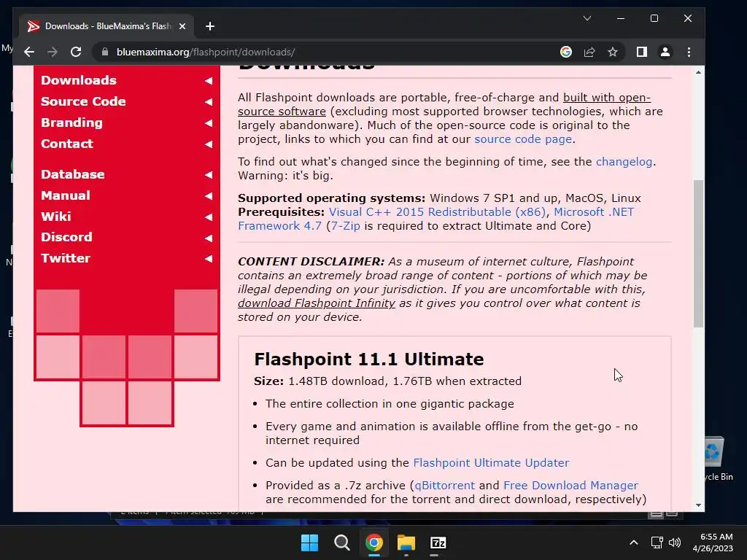This screenshot has width=747, height=560.
Task: Open 7-Zip from the taskbar
Action: 438,542
